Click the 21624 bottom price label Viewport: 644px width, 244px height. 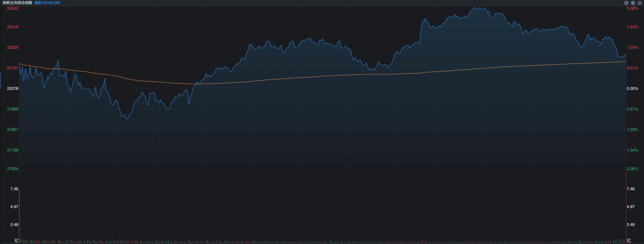12,169
